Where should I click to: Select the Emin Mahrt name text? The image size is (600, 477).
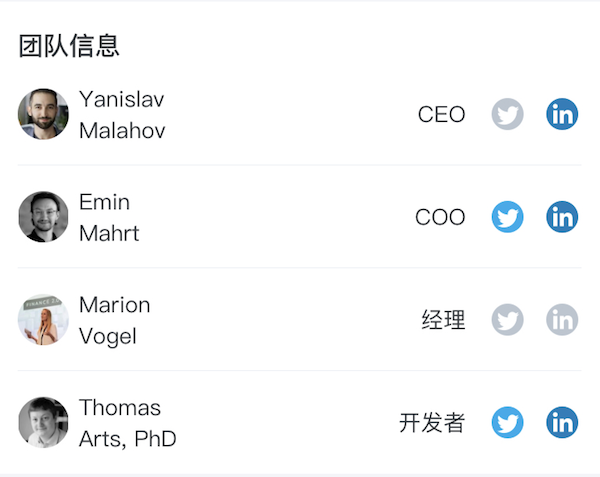pyautogui.click(x=109, y=217)
